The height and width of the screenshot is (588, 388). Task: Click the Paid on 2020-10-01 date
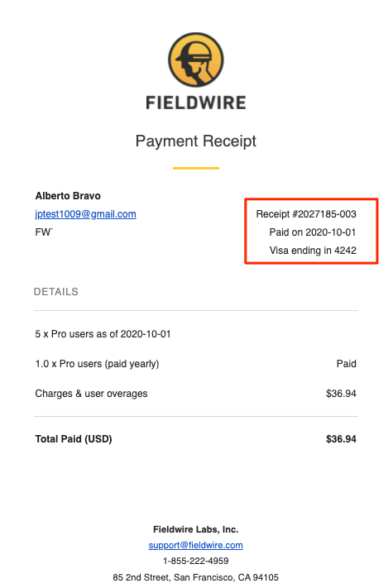click(313, 232)
